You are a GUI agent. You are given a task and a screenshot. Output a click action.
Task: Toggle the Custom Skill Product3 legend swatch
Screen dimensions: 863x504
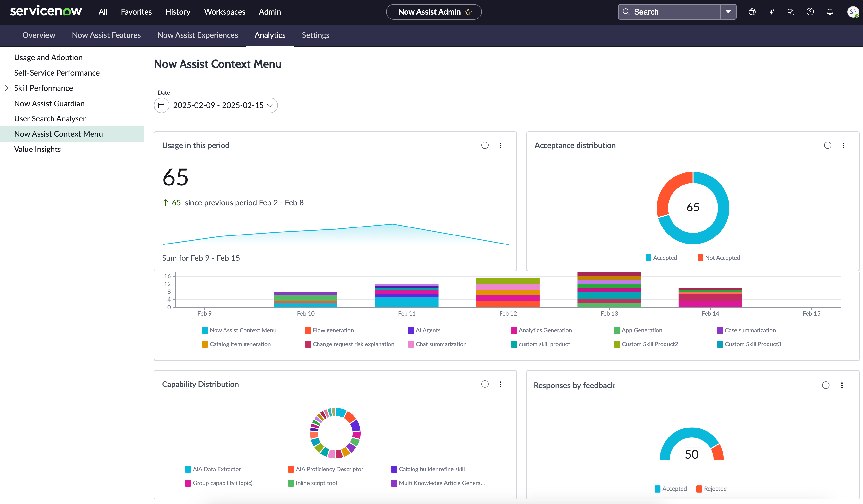(x=720, y=344)
